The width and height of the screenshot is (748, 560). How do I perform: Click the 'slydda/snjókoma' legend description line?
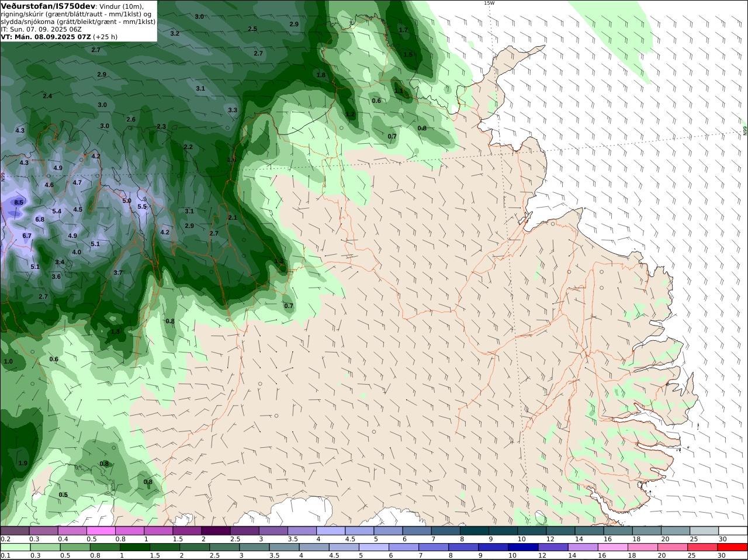pos(78,21)
